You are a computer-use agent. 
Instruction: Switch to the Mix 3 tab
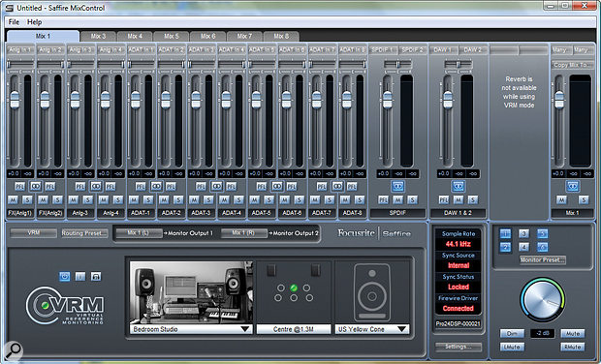(x=98, y=37)
